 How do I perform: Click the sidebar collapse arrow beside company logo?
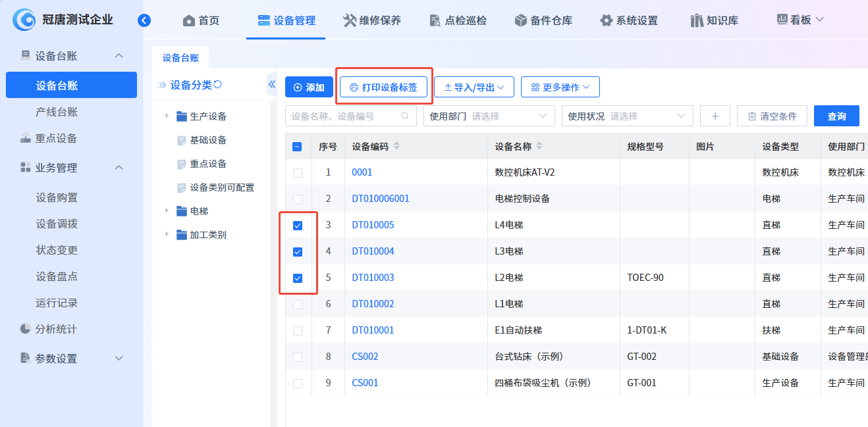click(144, 20)
